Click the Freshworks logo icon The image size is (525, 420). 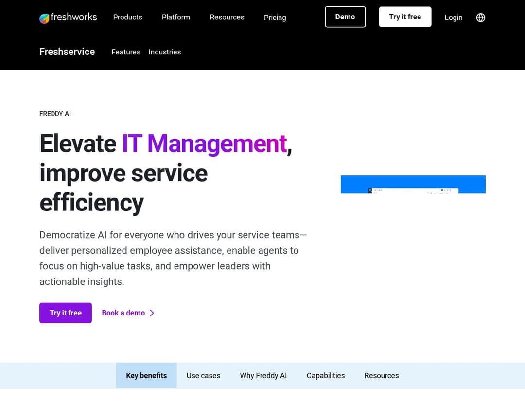pyautogui.click(x=44, y=18)
